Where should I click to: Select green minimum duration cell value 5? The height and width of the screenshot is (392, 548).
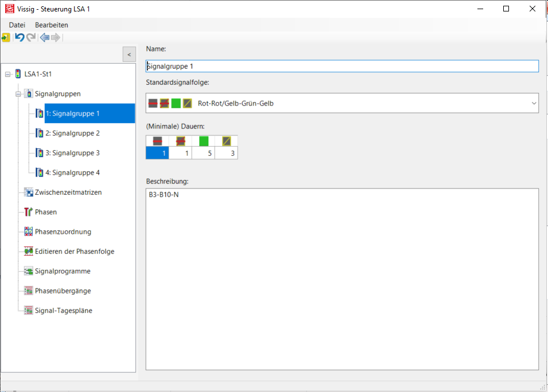pyautogui.click(x=203, y=153)
